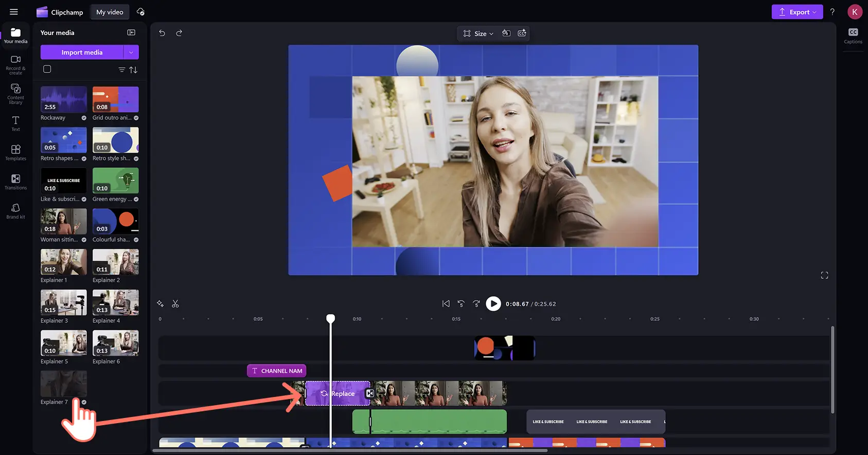
Task: Select the green clip on the timeline
Action: click(x=430, y=422)
